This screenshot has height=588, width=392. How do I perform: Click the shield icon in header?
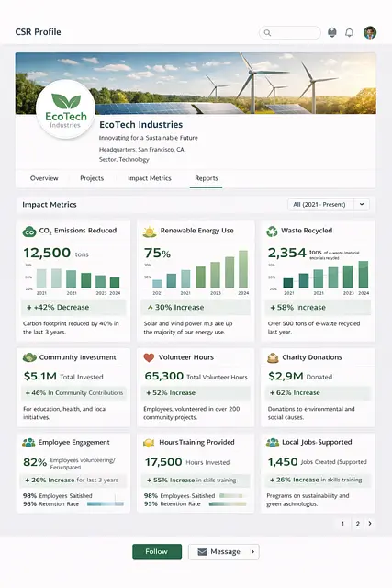click(x=332, y=33)
